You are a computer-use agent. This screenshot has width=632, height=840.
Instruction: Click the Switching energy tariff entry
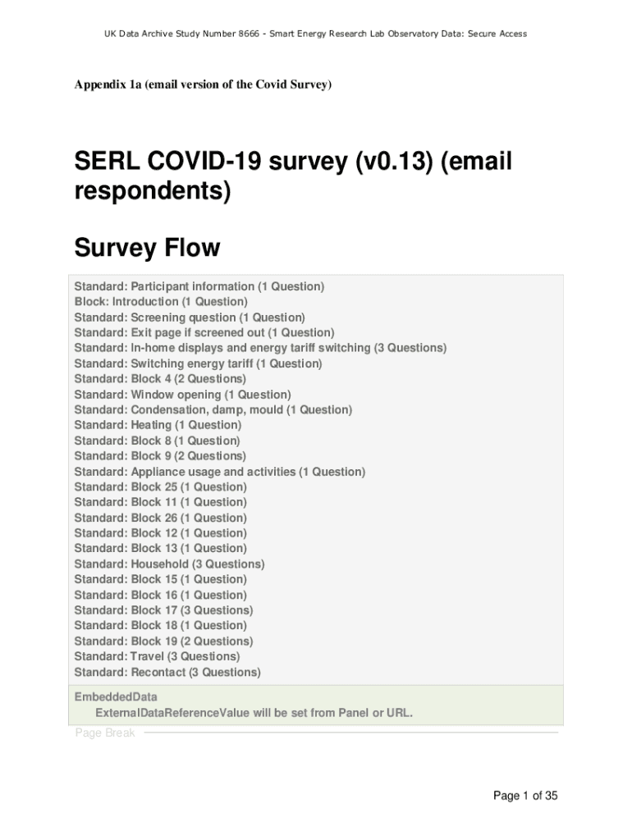198,363
